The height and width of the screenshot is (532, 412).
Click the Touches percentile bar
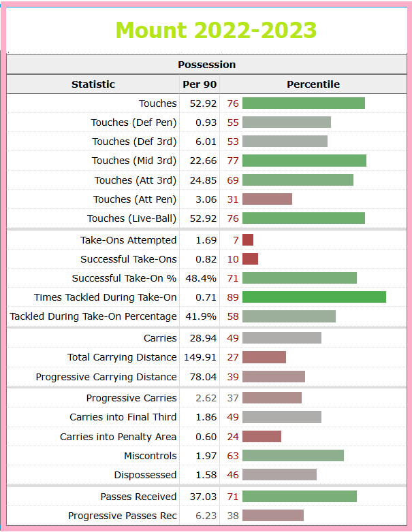304,103
